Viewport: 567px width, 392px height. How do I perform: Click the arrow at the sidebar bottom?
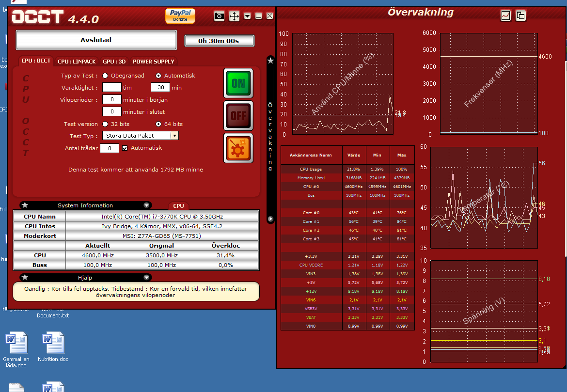click(270, 219)
